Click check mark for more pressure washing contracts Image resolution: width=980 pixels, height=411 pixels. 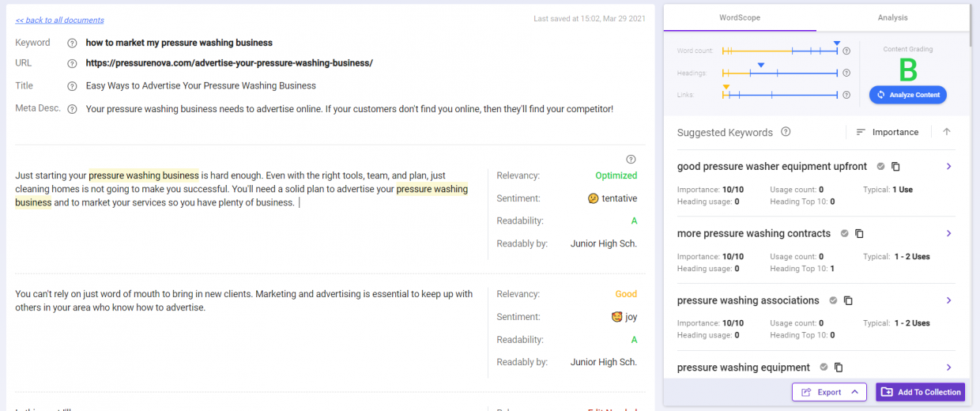point(844,233)
